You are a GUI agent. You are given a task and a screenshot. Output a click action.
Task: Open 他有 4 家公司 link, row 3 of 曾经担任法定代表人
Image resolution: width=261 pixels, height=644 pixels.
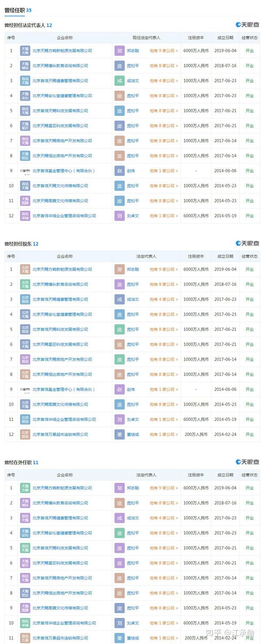coord(164,81)
